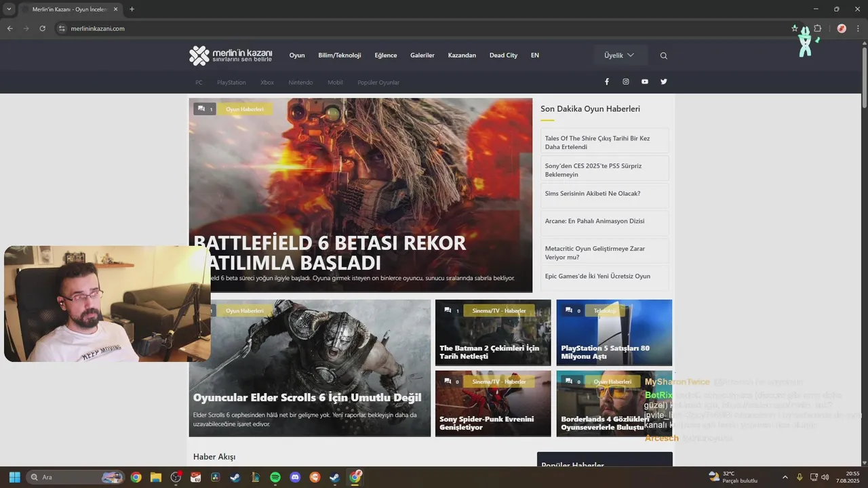Image resolution: width=868 pixels, height=488 pixels.
Task: Click The Batman 2 comment count icon
Action: 448,310
